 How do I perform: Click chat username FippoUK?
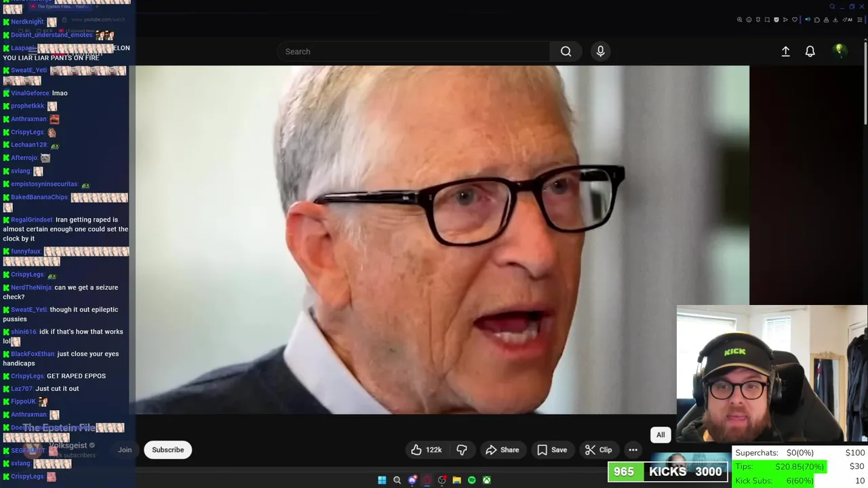click(x=23, y=401)
